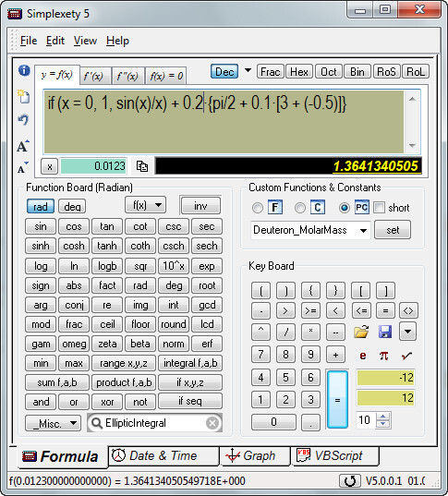Open the f(x) dropdown on Function Board
The image size is (448, 496).
(145, 206)
